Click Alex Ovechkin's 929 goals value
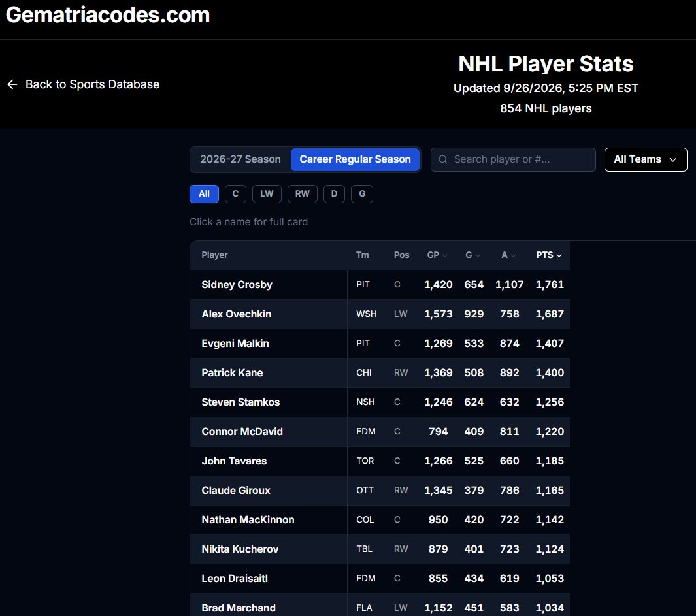Viewport: 696px width, 616px height. [x=474, y=314]
